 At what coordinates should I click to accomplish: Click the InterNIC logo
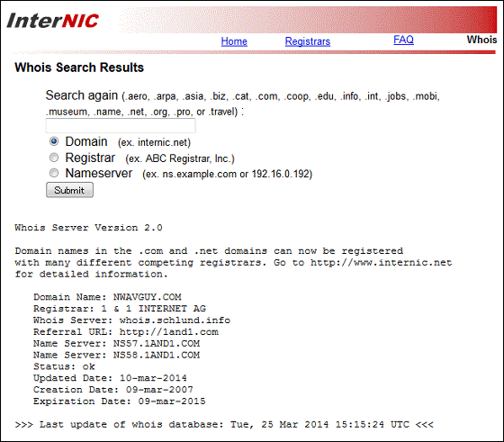point(53,22)
